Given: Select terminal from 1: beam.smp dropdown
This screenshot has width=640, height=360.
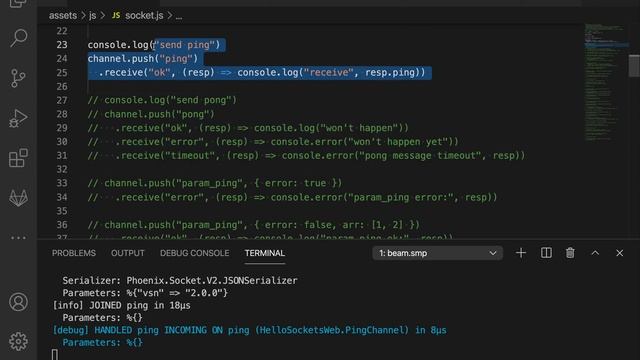Looking at the screenshot, I should [438, 253].
